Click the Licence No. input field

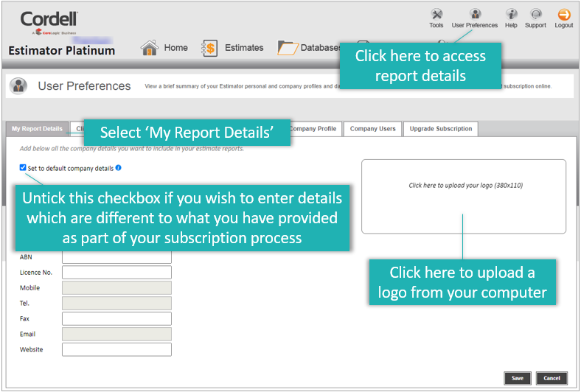tap(116, 273)
